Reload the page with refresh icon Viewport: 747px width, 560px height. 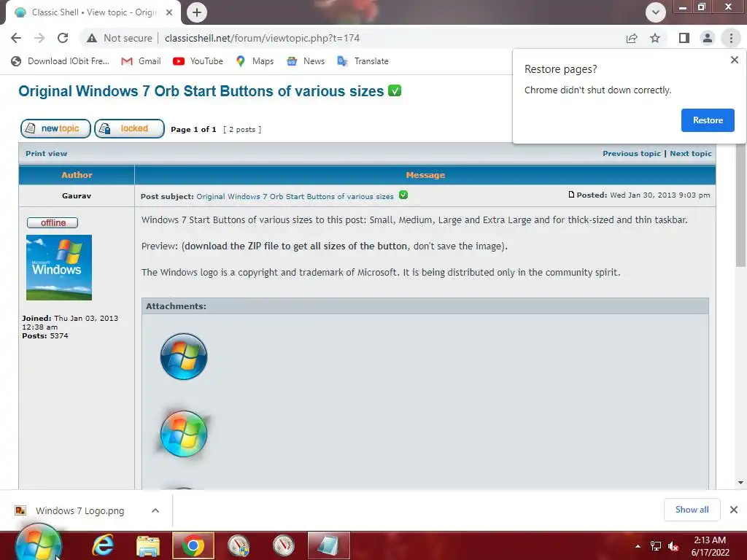[x=63, y=38]
